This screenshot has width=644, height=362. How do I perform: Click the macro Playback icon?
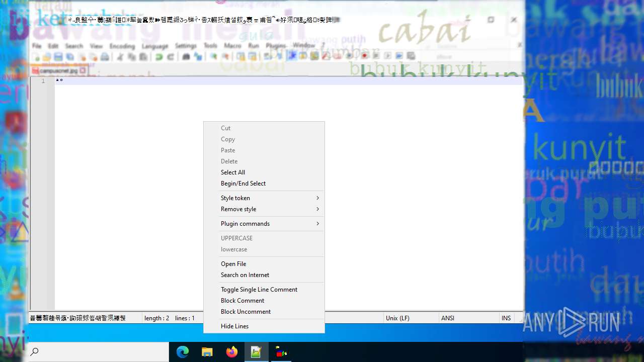click(x=387, y=56)
